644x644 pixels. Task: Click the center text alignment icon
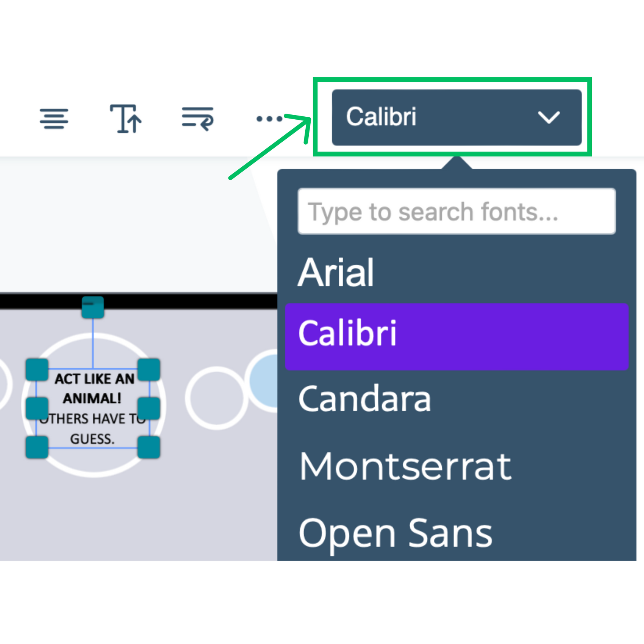tap(54, 119)
